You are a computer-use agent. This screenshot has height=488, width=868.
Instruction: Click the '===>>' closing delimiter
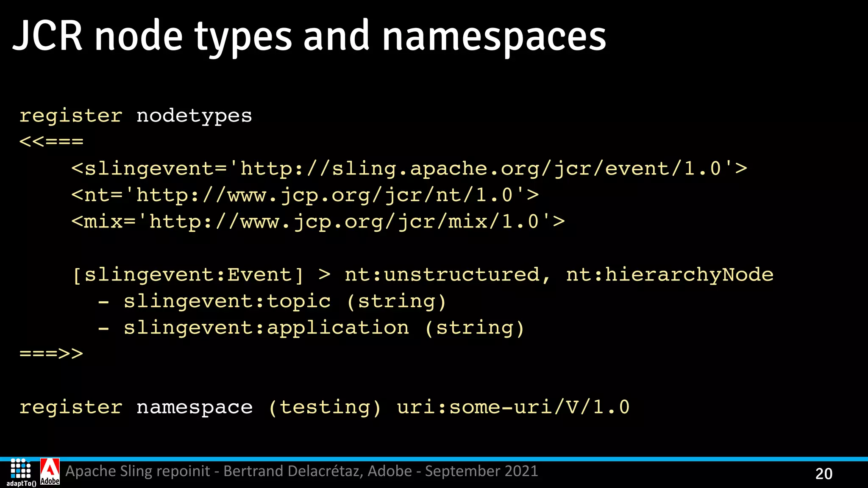point(51,354)
